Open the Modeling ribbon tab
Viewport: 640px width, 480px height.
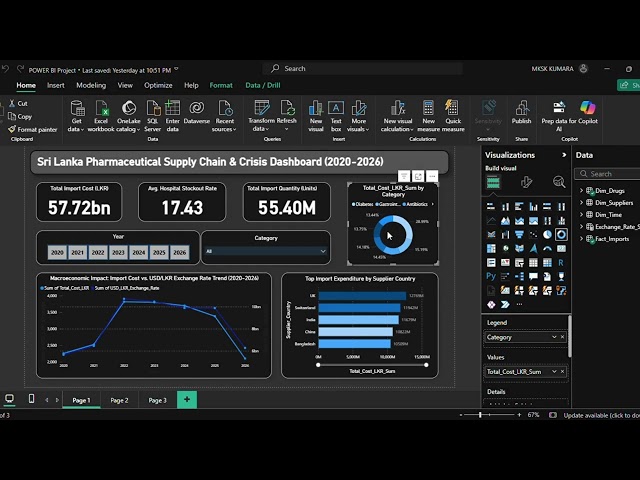91,85
